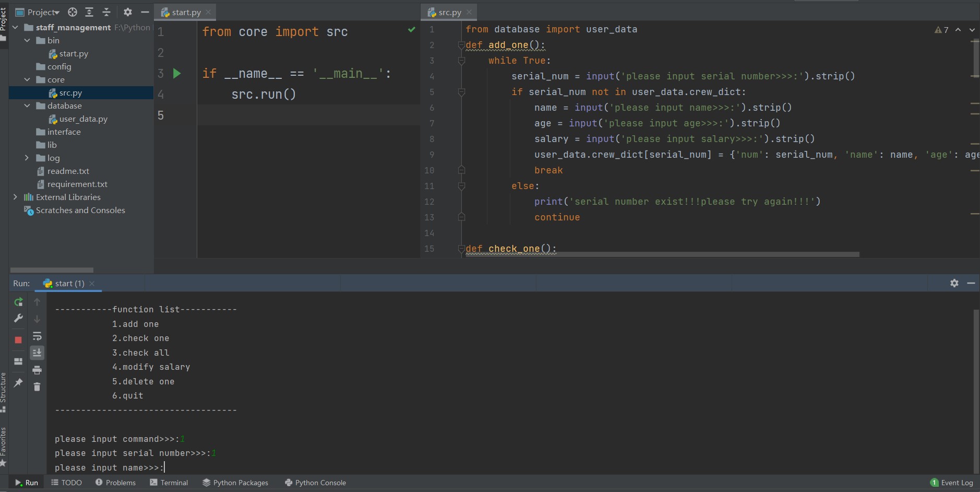This screenshot has width=980, height=492.
Task: Click the locate target icon in Project toolbar
Action: pos(73,12)
